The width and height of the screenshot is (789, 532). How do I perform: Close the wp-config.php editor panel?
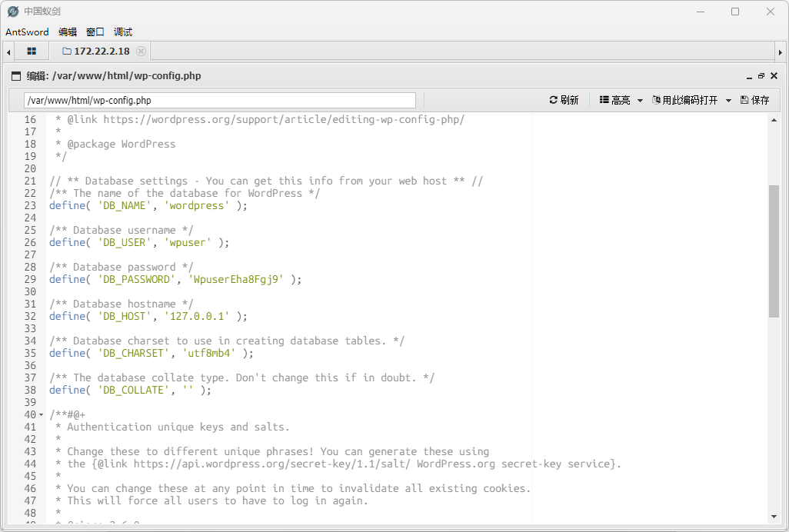[774, 76]
